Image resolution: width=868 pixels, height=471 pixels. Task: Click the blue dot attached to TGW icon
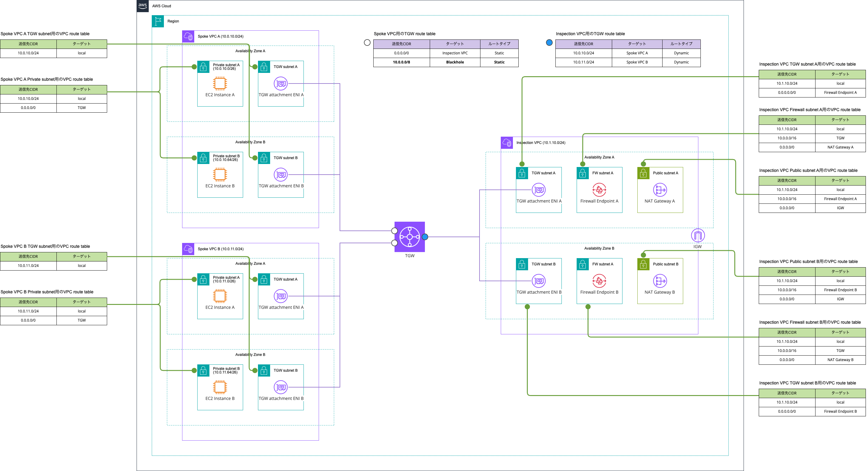425,237
